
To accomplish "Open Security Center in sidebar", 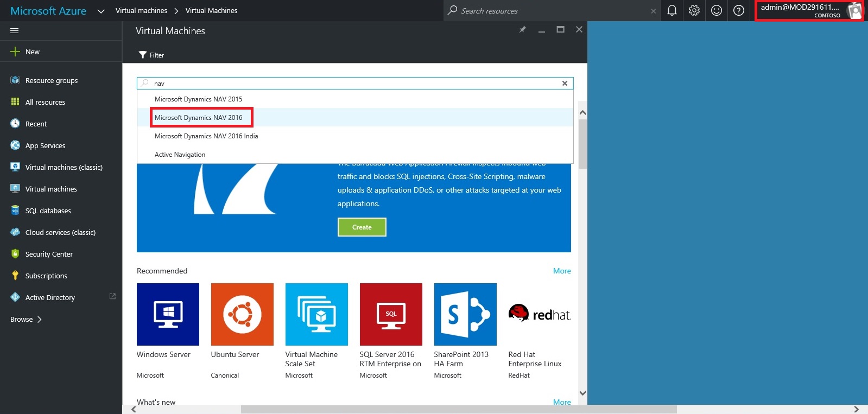I will tap(49, 254).
